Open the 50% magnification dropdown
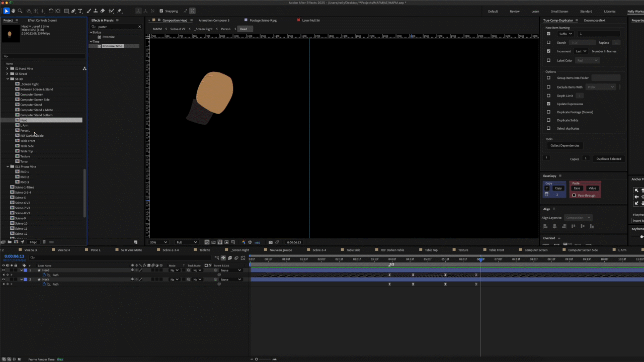 pyautogui.click(x=158, y=242)
